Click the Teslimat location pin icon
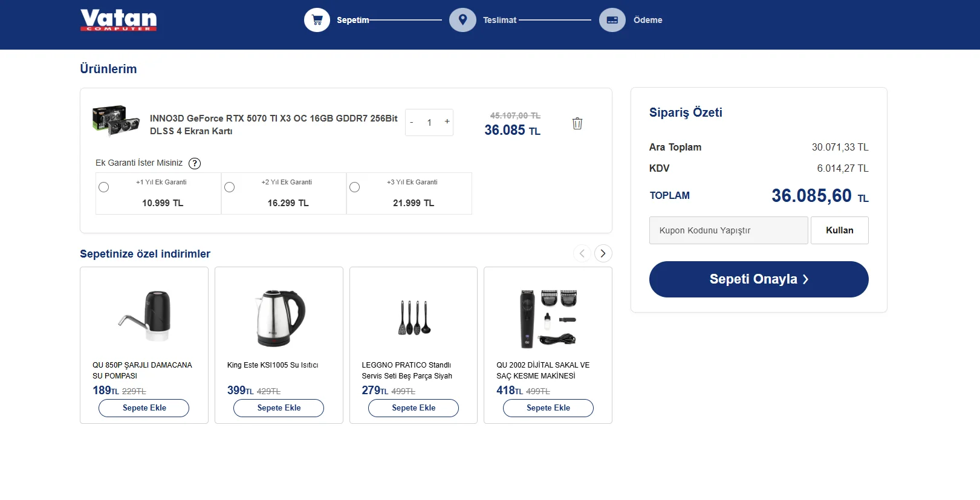The height and width of the screenshot is (500, 980). click(462, 20)
